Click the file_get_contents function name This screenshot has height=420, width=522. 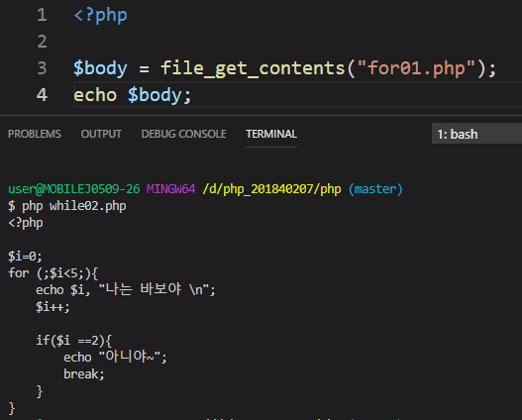(254, 69)
